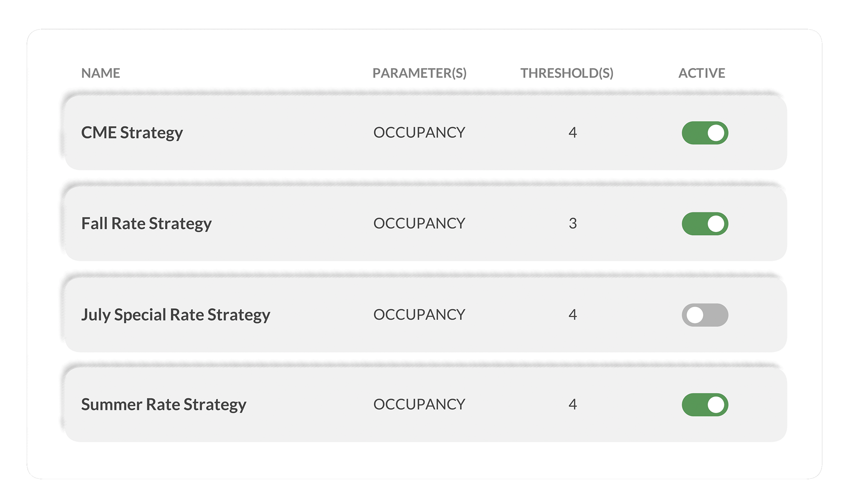Sort by the NAME column header

coord(101,73)
